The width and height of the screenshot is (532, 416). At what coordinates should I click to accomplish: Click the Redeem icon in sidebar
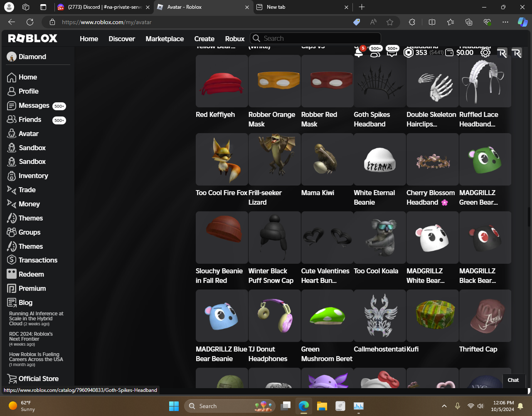tap(12, 275)
